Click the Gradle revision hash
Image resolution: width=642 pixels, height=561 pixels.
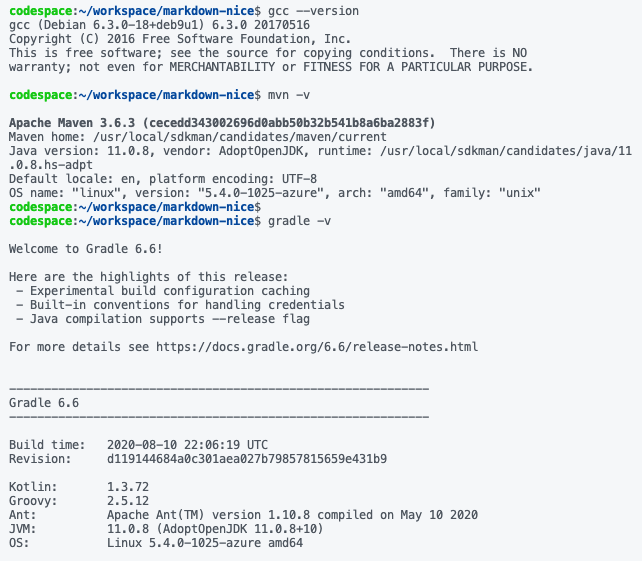pyautogui.click(x=247, y=459)
